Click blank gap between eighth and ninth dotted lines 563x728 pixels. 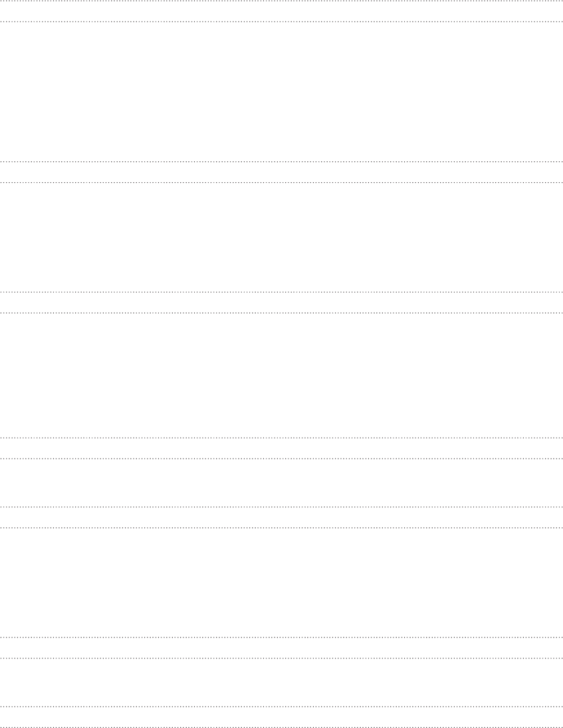pos(281,483)
